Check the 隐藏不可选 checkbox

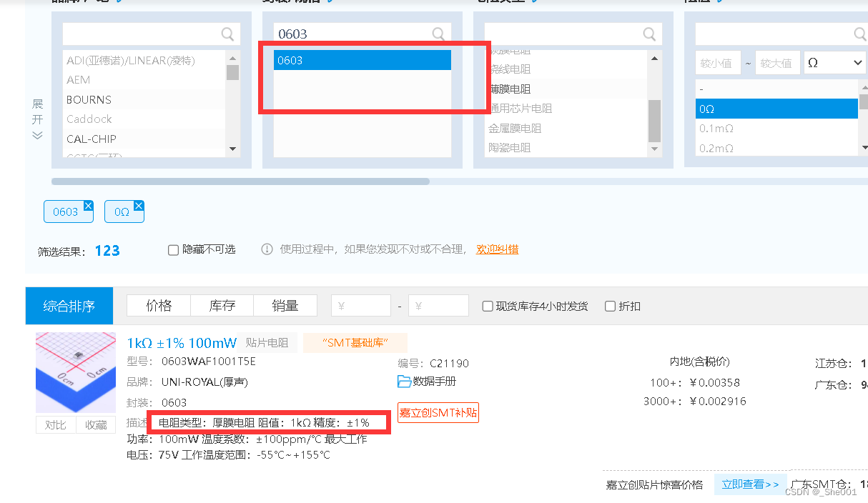coord(173,250)
